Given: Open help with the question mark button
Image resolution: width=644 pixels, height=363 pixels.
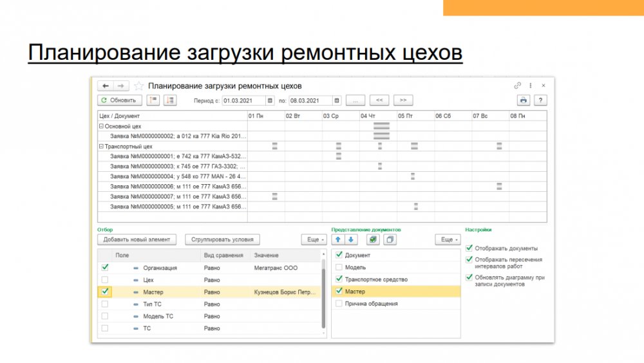Looking at the screenshot, I should [x=540, y=100].
